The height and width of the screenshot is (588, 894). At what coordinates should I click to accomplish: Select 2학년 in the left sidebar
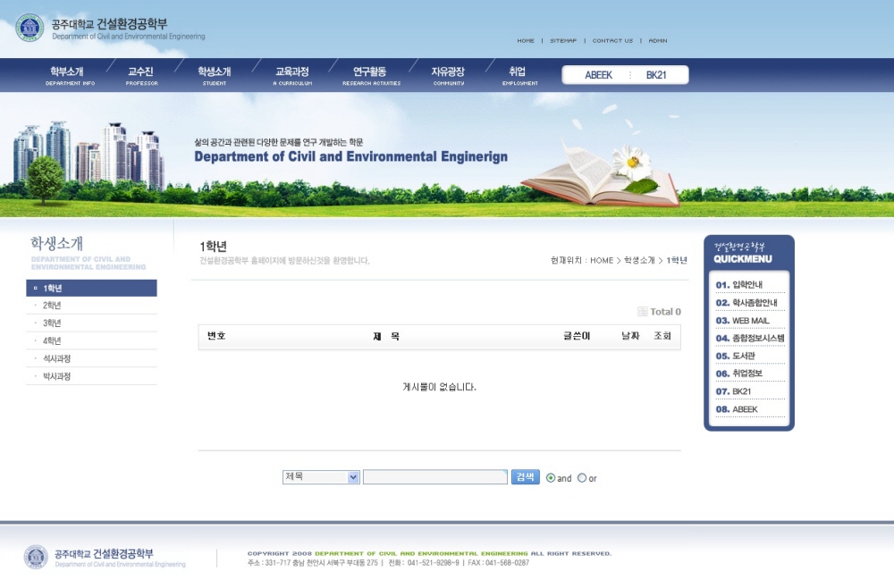pos(52,306)
